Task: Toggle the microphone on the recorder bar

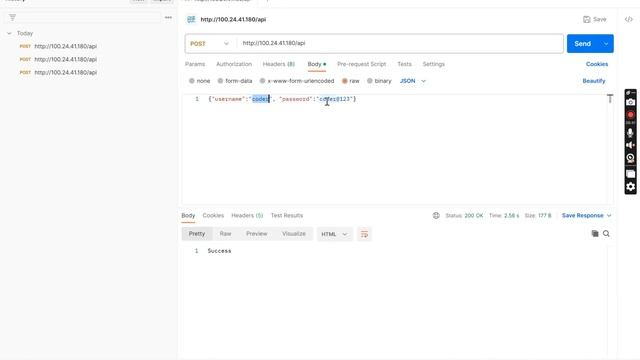Action: tap(631, 133)
